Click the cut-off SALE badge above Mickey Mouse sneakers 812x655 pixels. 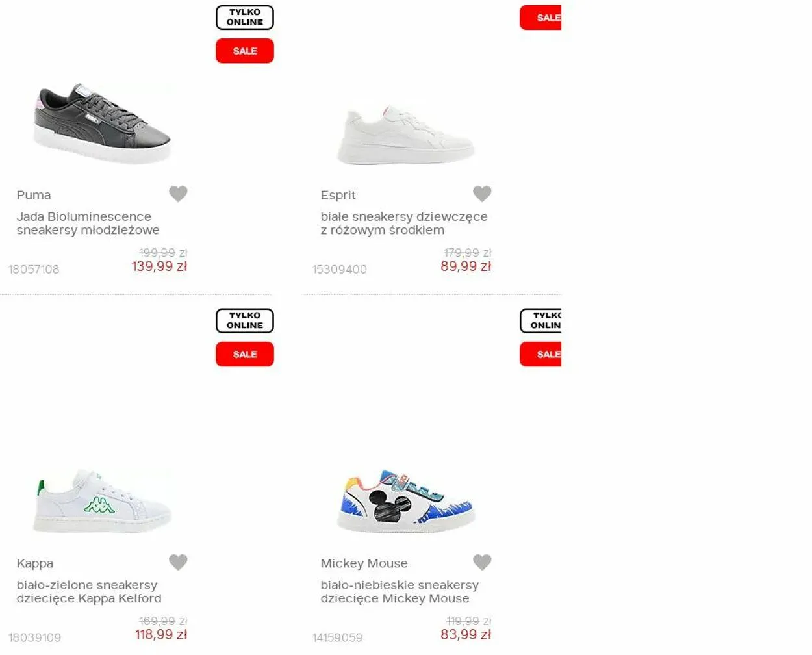[540, 354]
